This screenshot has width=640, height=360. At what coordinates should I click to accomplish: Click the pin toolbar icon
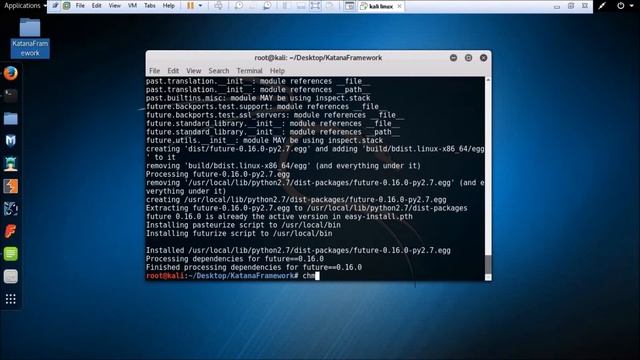(x=55, y=6)
